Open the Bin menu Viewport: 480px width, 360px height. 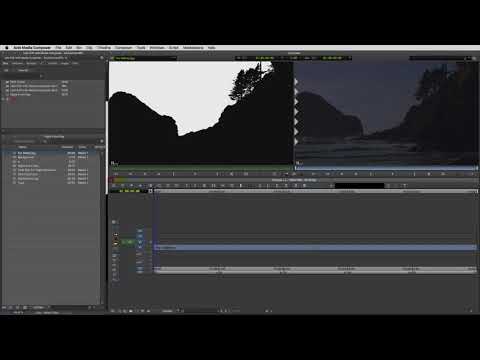click(79, 48)
